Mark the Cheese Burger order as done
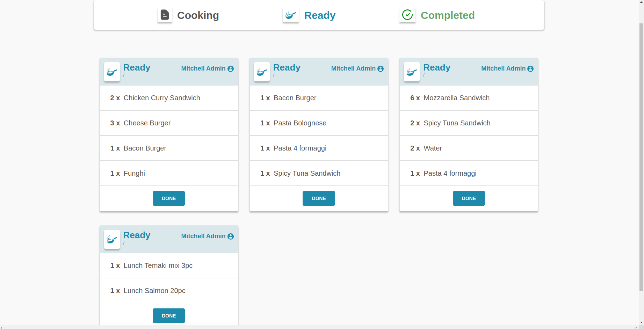 click(169, 198)
